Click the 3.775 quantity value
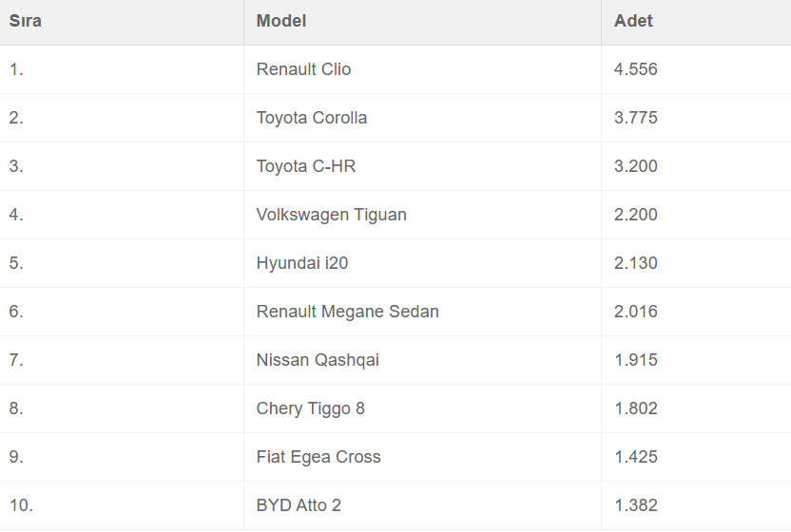 tap(635, 118)
